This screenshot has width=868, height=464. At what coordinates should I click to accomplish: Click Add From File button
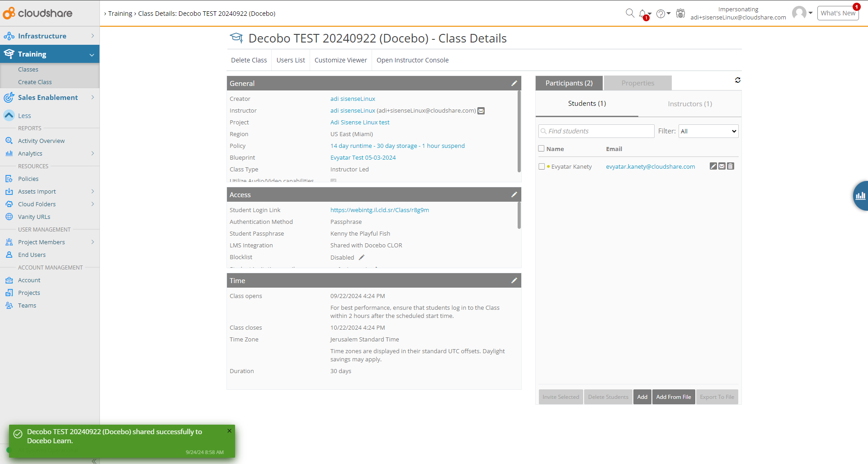[x=674, y=397]
